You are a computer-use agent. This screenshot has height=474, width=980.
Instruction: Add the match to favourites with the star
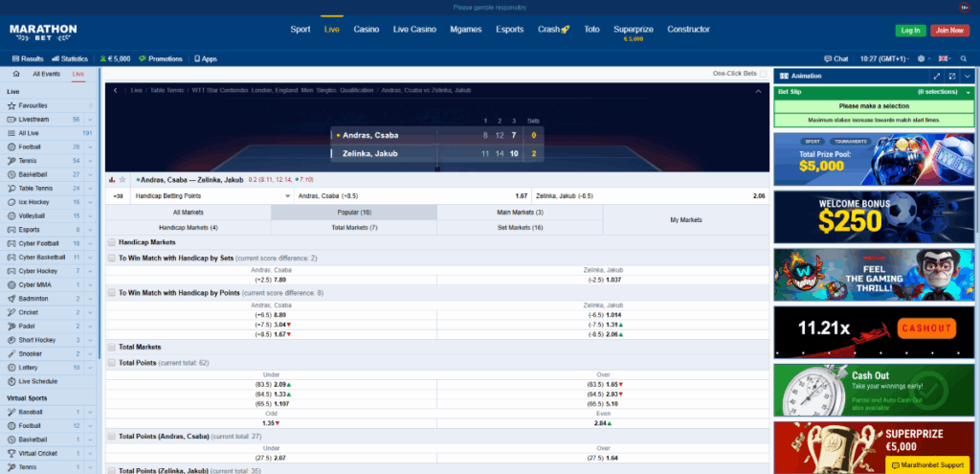coord(122,179)
